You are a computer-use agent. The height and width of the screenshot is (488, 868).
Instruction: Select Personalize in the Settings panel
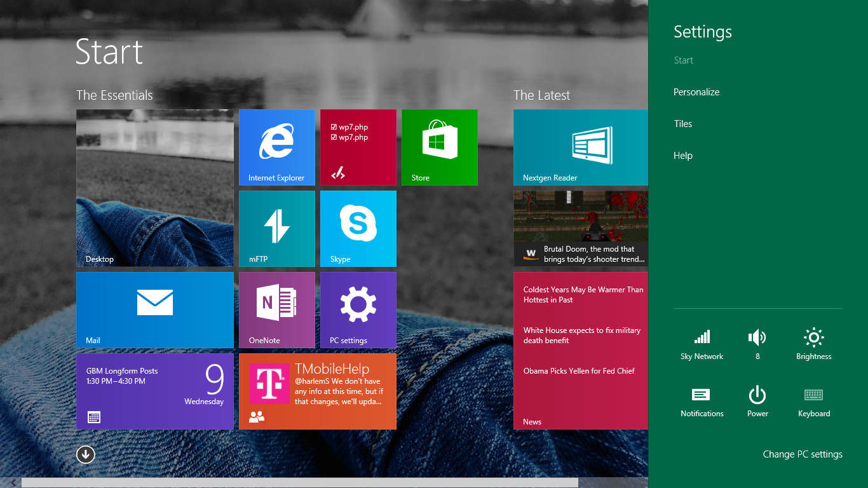[696, 91]
